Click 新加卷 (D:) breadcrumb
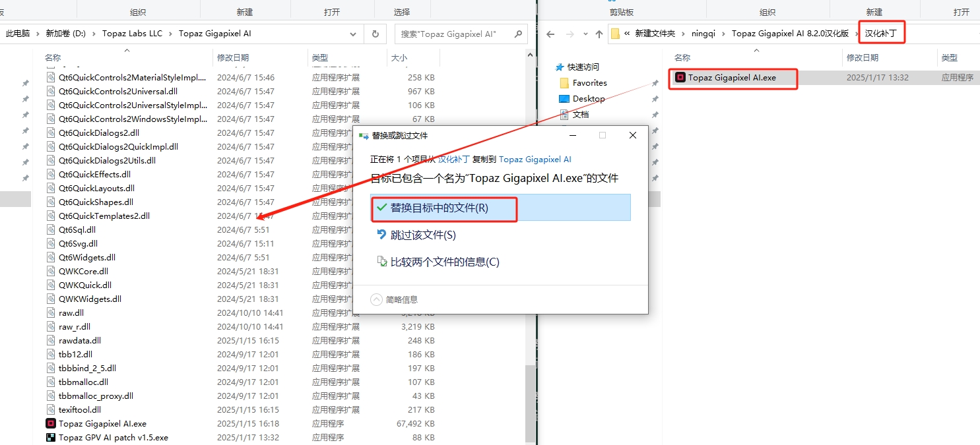 click(66, 34)
